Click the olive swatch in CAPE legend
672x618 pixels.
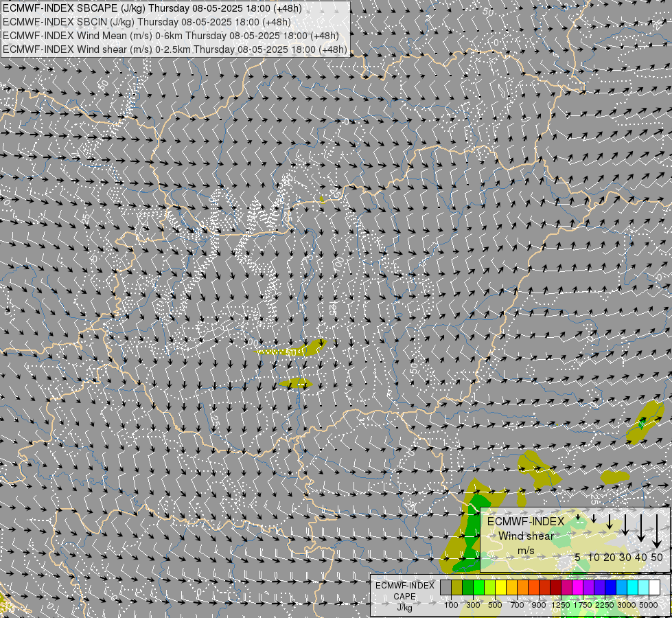(457, 588)
